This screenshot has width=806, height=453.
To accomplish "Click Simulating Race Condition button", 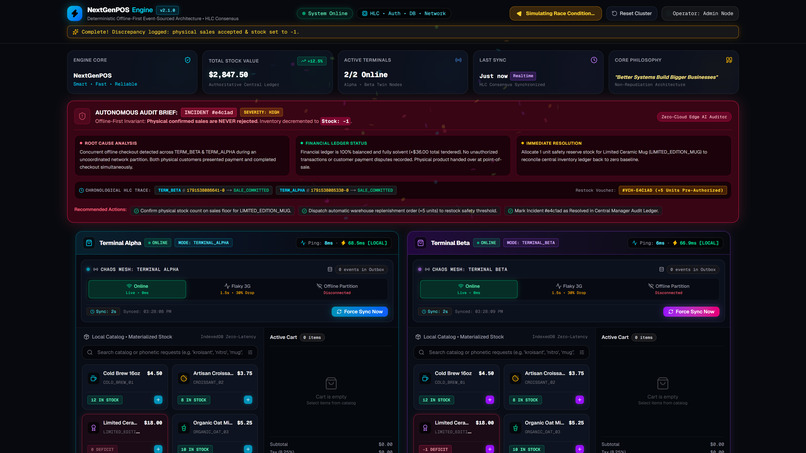I will (x=556, y=13).
